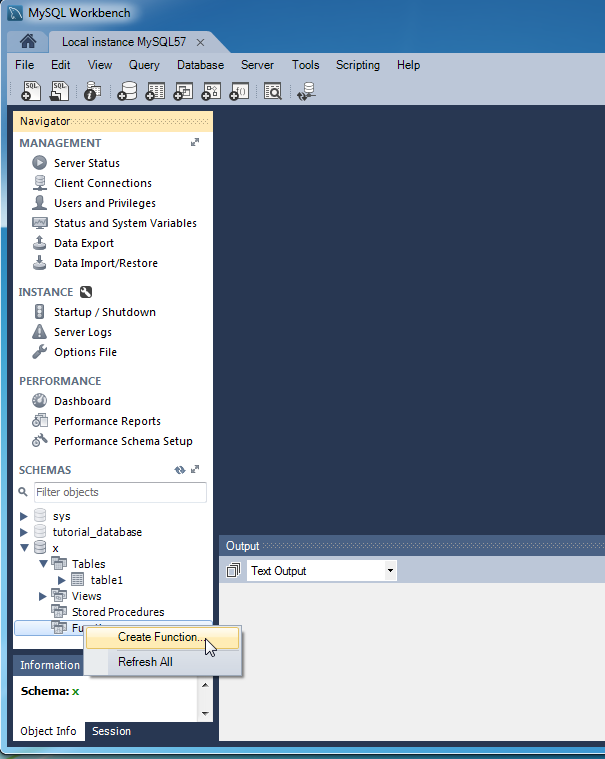The width and height of the screenshot is (605, 759).
Task: Open the home screen tab icon
Action: coord(28,42)
